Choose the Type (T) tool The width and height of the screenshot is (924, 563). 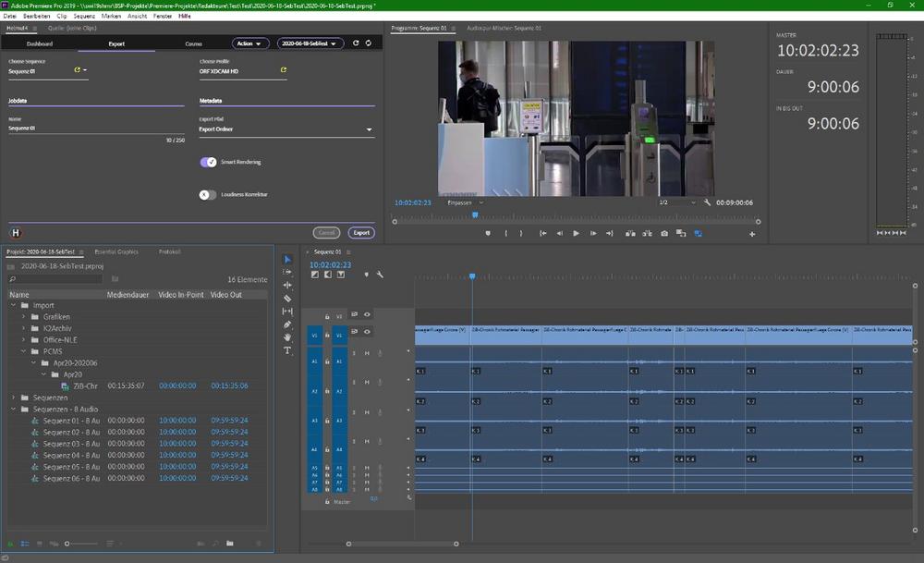[x=287, y=350]
